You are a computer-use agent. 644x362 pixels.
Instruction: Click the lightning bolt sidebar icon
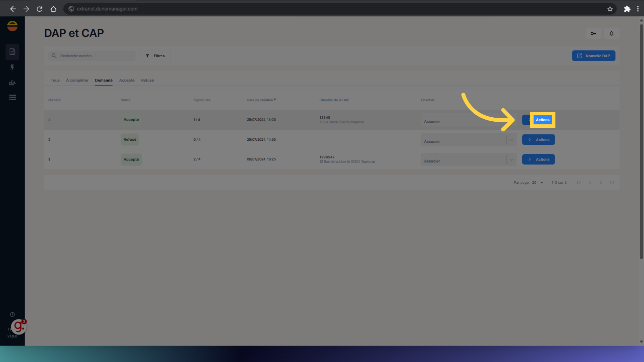[x=12, y=67]
